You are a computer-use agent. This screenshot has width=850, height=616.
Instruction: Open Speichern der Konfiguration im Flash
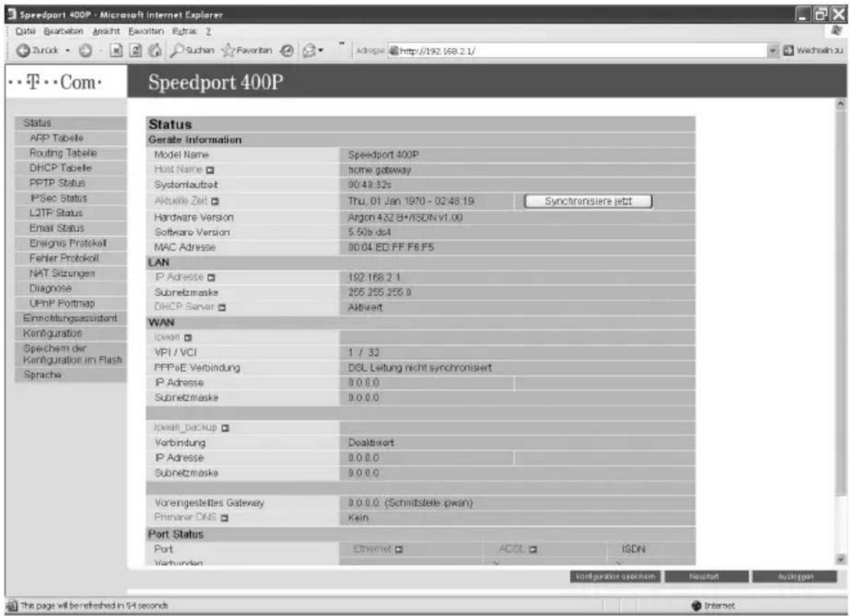point(70,353)
